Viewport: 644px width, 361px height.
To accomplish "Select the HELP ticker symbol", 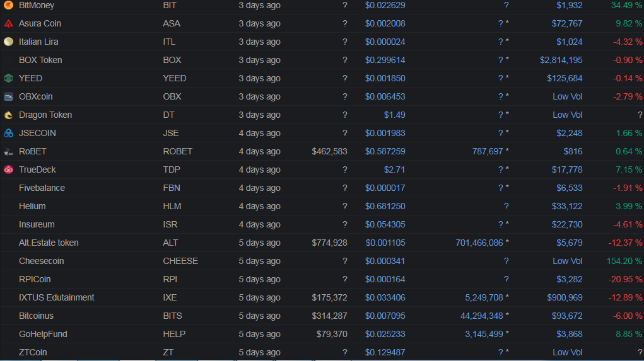I will pos(174,334).
